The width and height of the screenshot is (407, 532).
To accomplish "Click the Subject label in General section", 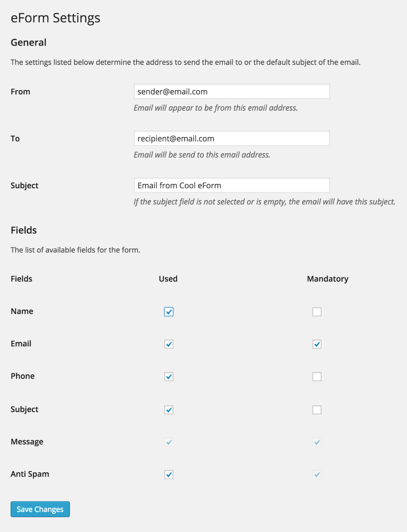I will coord(24,186).
